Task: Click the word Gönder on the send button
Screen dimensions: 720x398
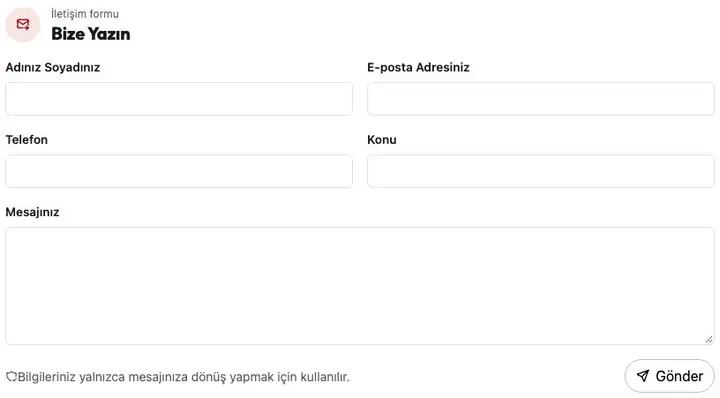Action: [x=679, y=376]
